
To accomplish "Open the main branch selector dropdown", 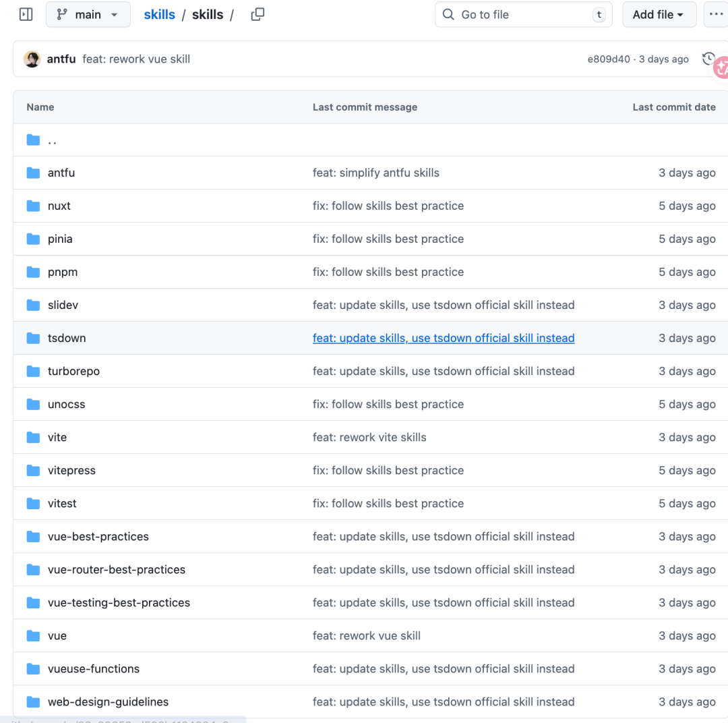I will coord(88,14).
